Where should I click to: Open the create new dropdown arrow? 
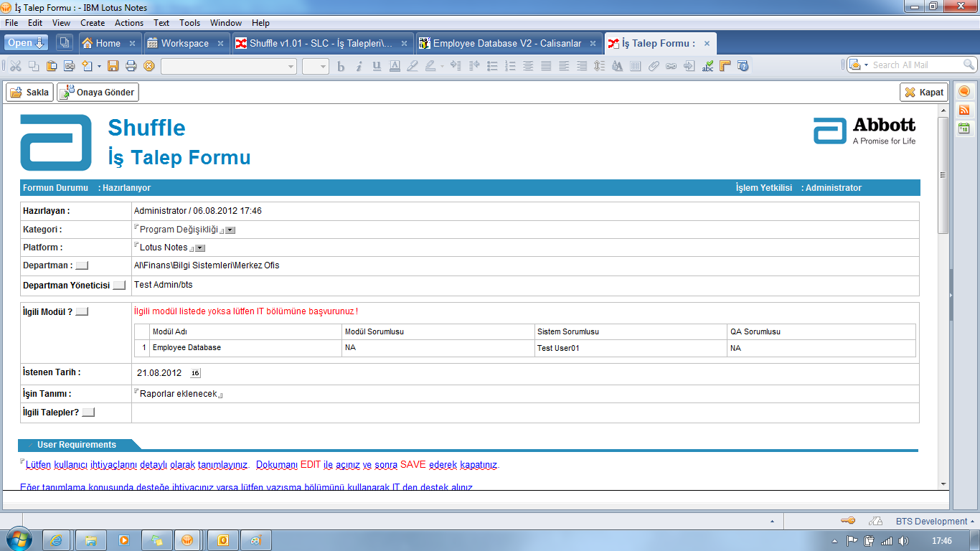[99, 66]
